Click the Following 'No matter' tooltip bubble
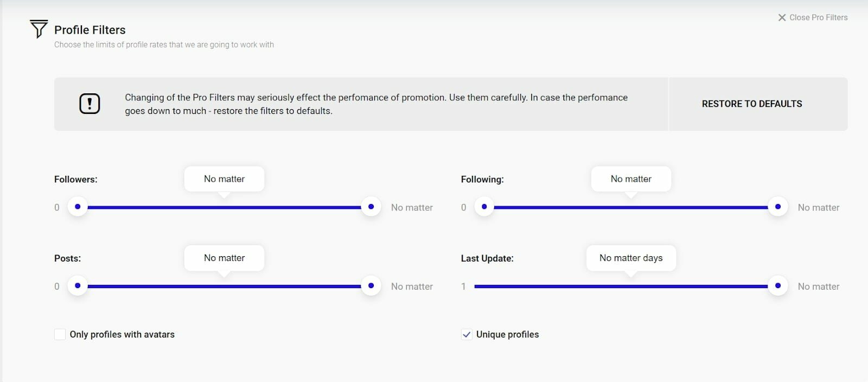868x382 pixels. (631, 179)
